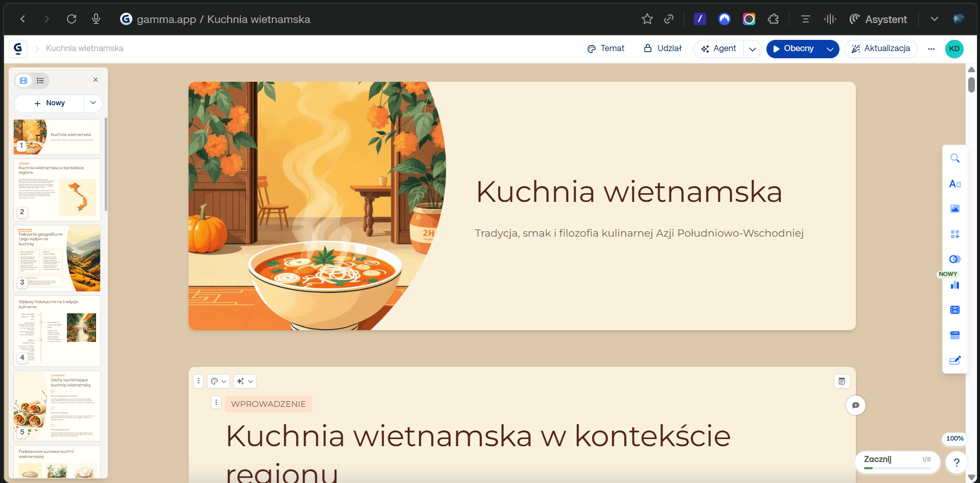Expand the Agent dropdown chevron
Image resolution: width=980 pixels, height=483 pixels.
753,49
